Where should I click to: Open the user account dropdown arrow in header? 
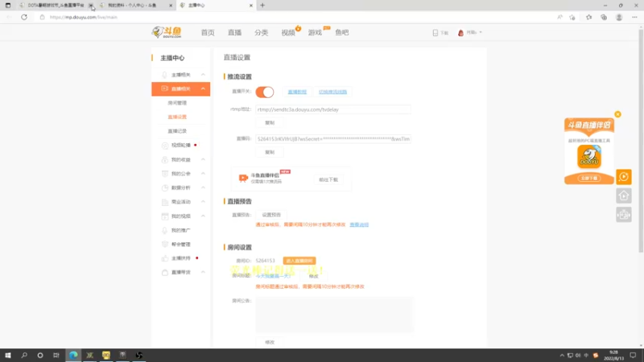coord(481,32)
